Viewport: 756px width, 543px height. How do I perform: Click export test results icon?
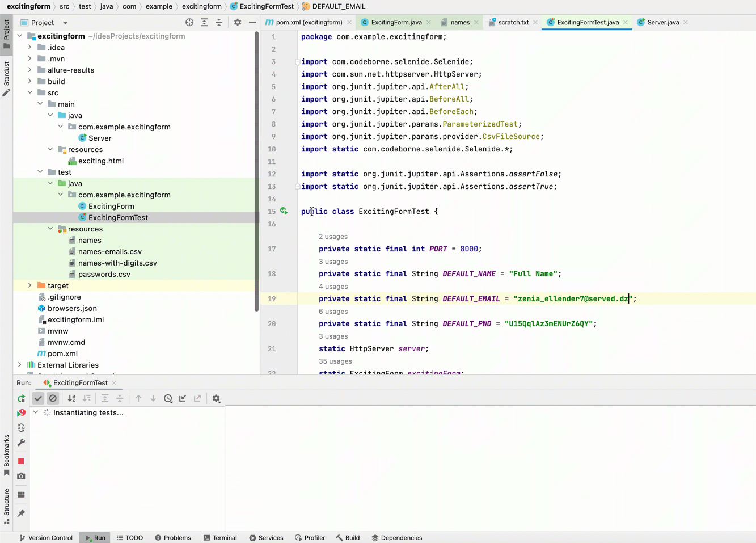197,399
